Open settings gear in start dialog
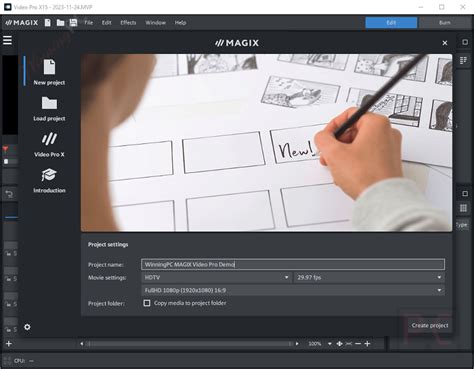This screenshot has width=474, height=369. tap(27, 327)
